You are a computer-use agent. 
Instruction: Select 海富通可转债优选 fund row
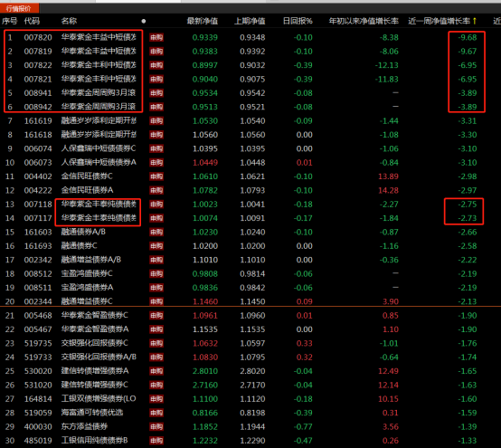coord(250,413)
